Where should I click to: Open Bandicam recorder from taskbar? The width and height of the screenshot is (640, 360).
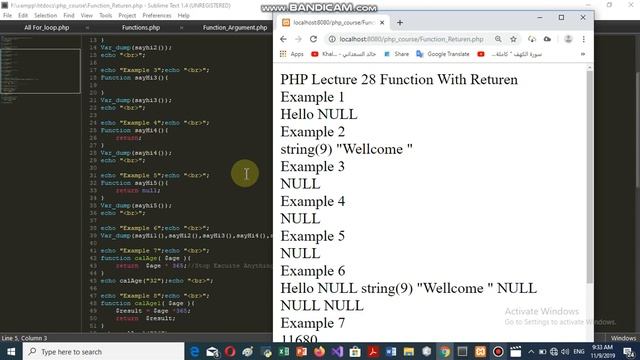498,351
